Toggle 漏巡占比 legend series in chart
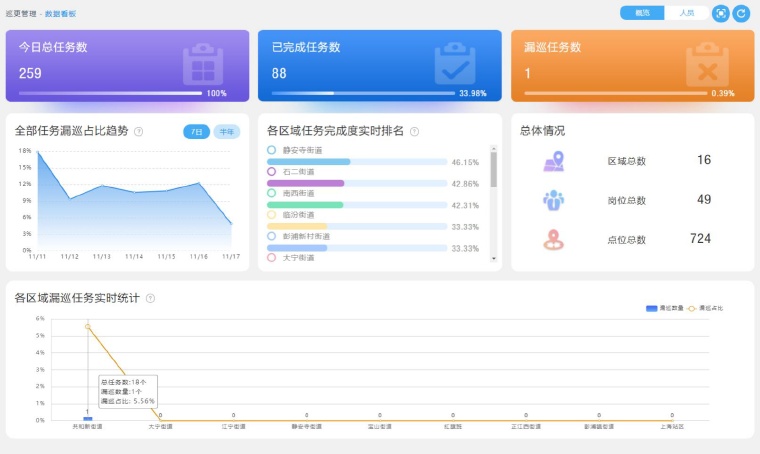This screenshot has width=760, height=454. tap(703, 308)
